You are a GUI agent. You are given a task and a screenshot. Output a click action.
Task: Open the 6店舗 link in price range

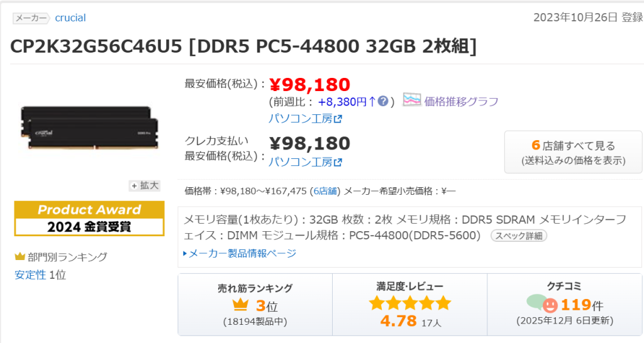tap(325, 190)
